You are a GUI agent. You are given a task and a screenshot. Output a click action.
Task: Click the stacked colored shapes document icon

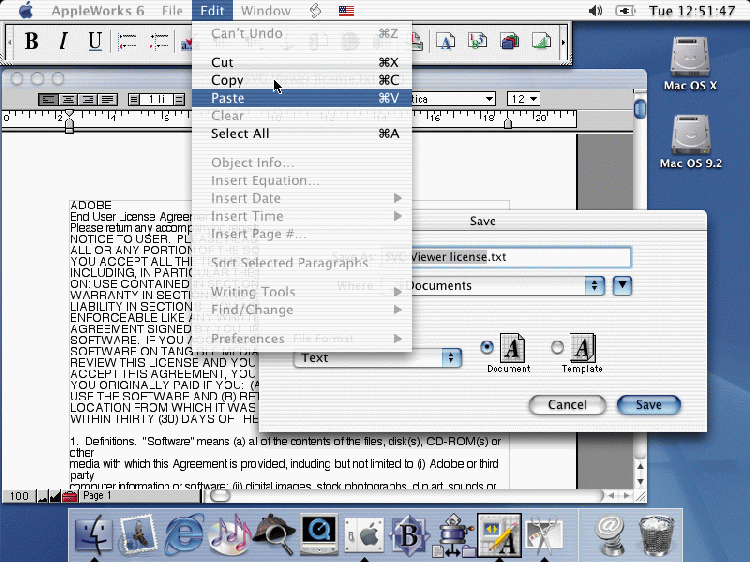coord(509,41)
